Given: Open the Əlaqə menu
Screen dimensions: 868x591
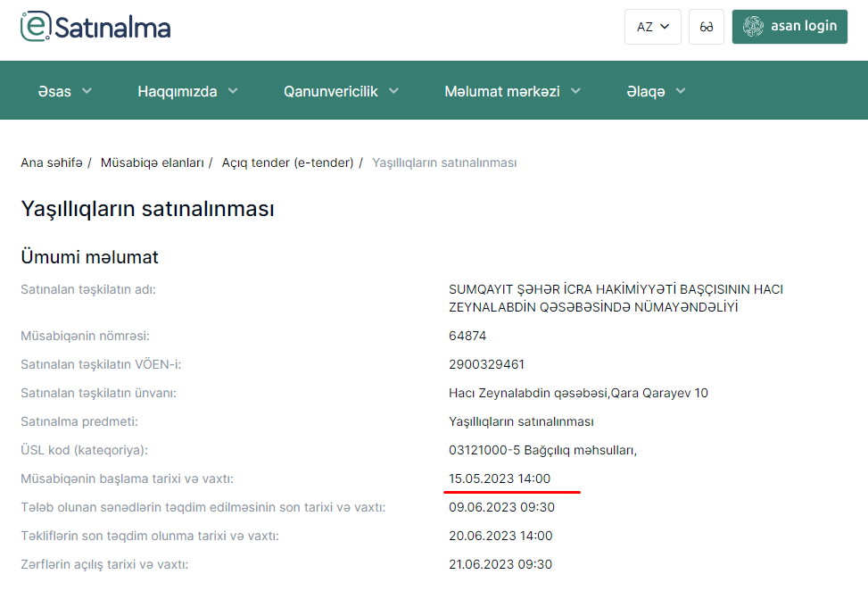Looking at the screenshot, I should (656, 91).
